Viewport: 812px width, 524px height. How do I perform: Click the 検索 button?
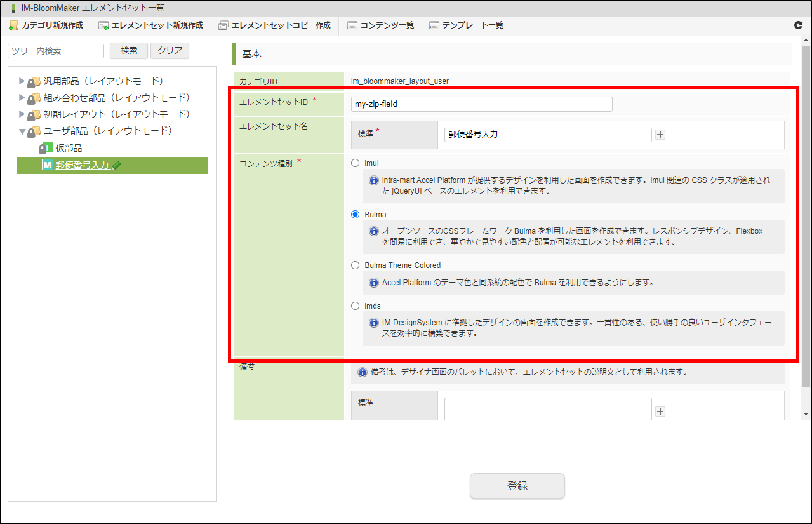coord(129,51)
